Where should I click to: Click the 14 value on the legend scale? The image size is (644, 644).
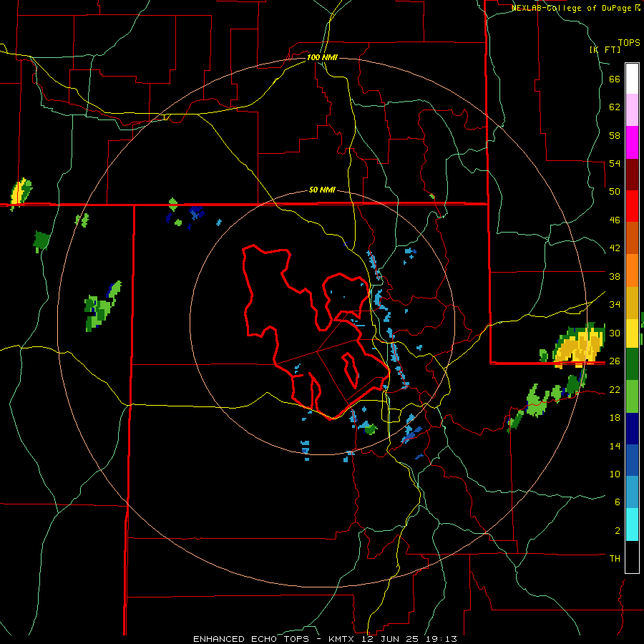[615, 446]
